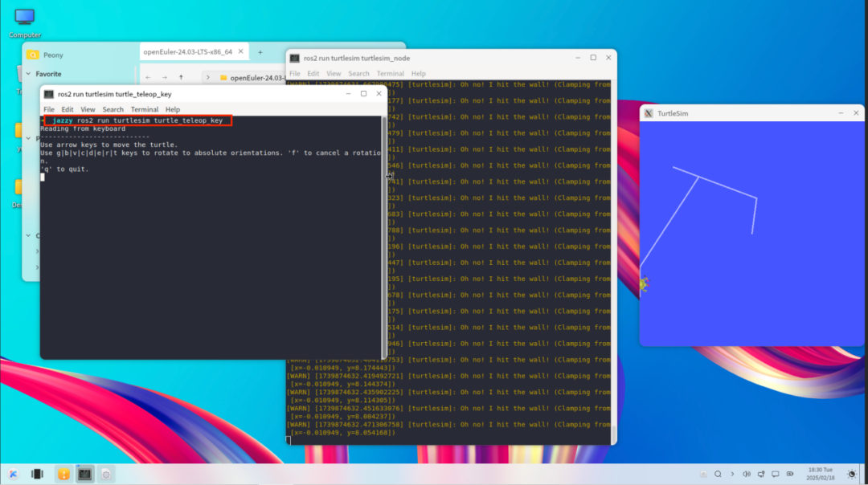Click the terminal icon in turtlesim_node title bar

tap(294, 58)
